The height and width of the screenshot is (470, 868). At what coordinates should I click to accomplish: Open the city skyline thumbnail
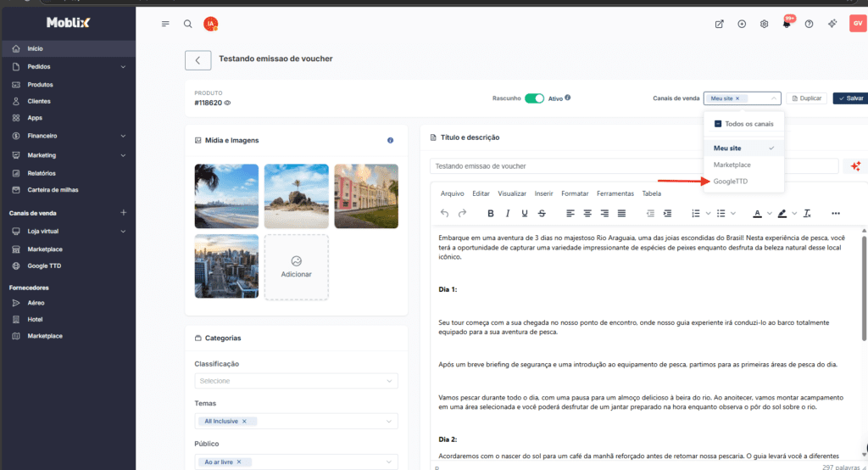(226, 266)
